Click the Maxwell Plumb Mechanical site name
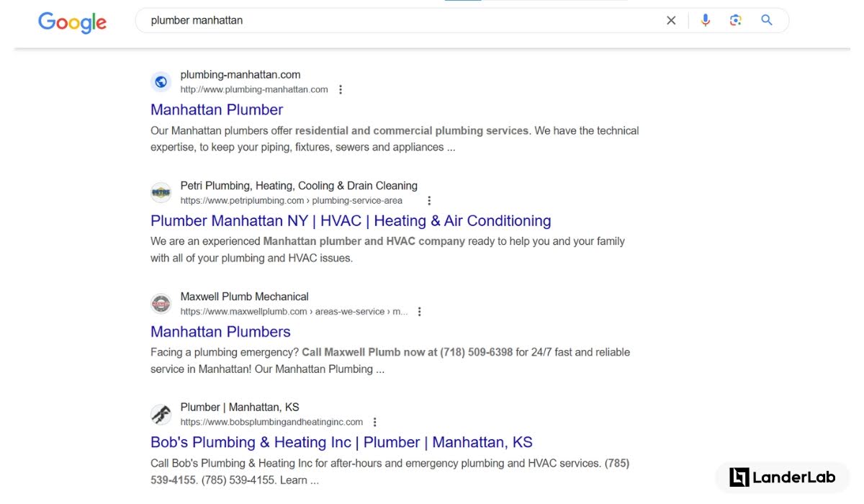The image size is (864, 504). click(x=244, y=296)
